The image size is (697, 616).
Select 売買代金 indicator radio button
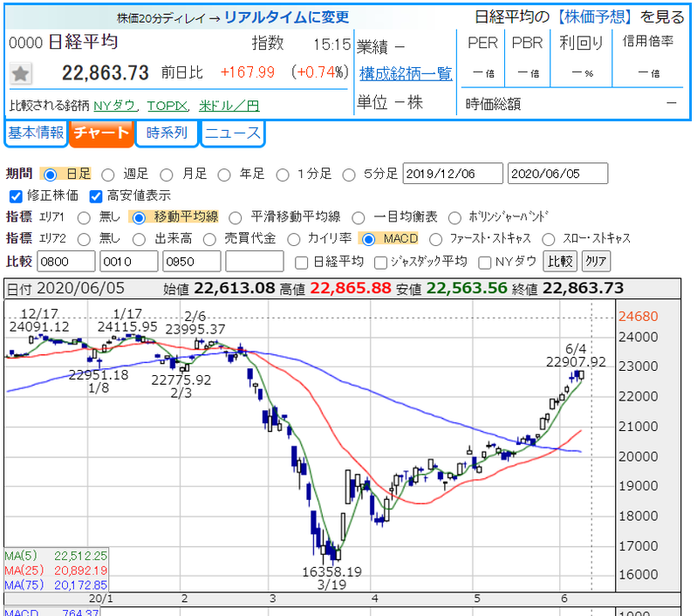point(209,240)
